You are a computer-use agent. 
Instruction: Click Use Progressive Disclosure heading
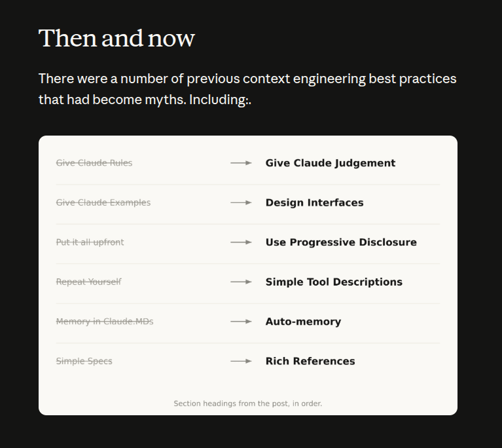tap(341, 242)
